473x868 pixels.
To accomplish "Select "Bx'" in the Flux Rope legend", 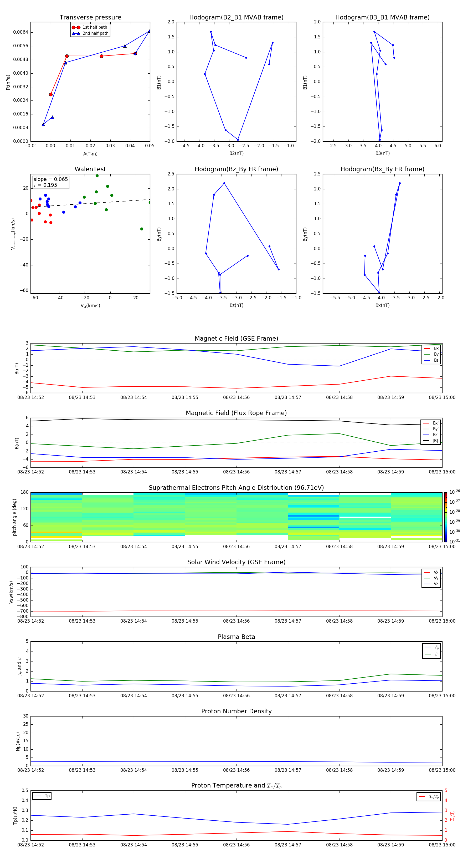I will 431,423.
